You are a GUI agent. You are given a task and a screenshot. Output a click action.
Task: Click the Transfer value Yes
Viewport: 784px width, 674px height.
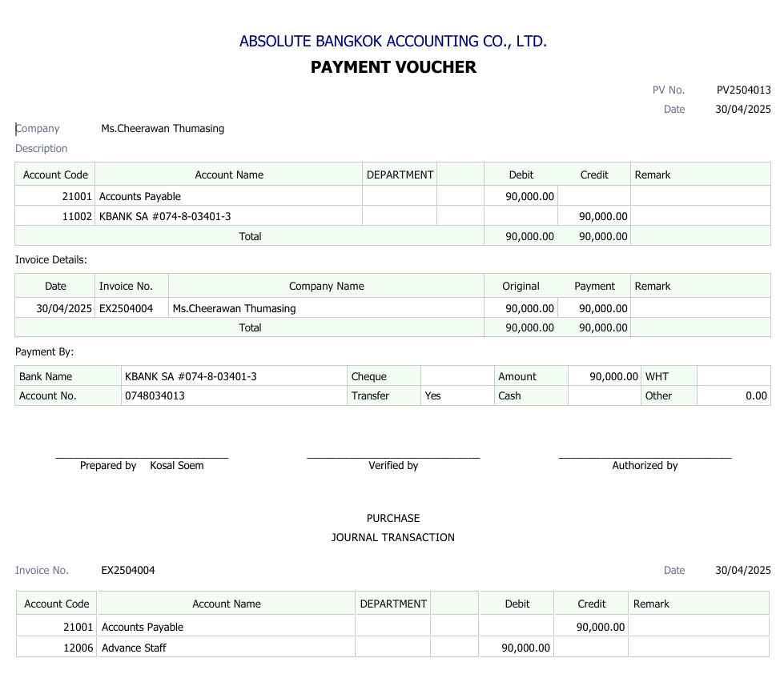(433, 395)
